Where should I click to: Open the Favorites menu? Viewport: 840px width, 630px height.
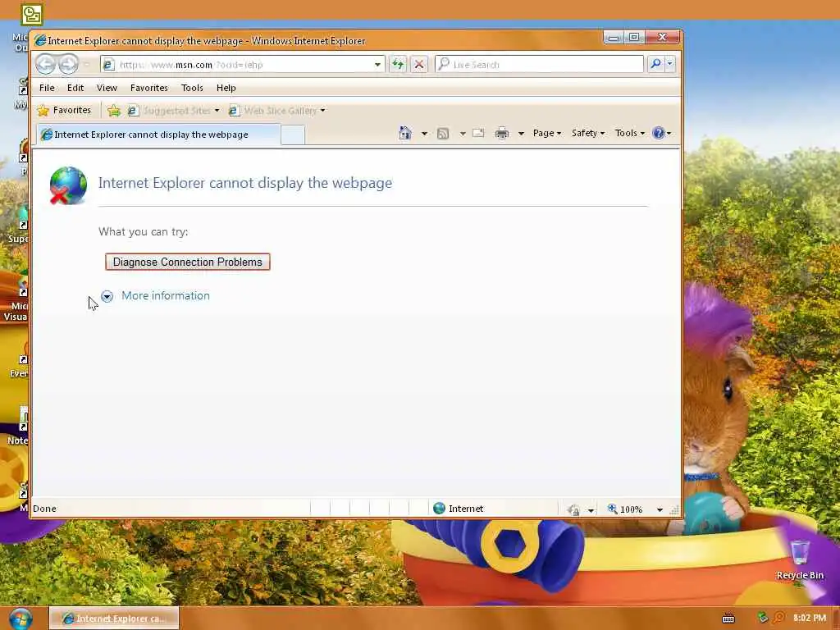149,87
